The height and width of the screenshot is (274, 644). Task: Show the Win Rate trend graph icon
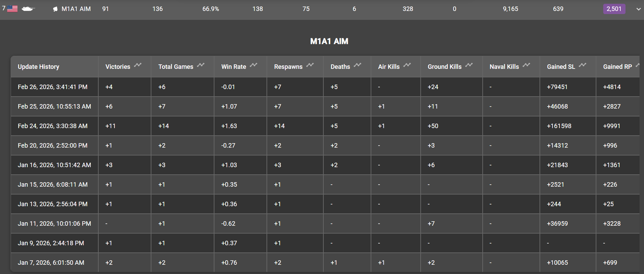pos(253,65)
